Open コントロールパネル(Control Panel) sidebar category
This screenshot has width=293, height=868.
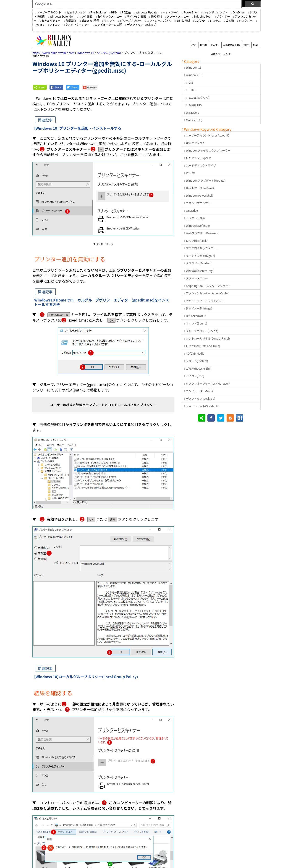tap(220, 338)
